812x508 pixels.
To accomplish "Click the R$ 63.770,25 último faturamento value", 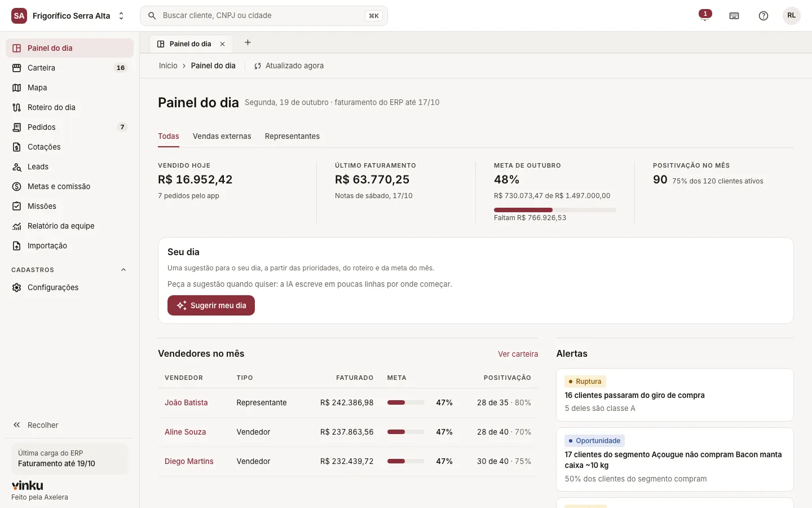I will [372, 179].
